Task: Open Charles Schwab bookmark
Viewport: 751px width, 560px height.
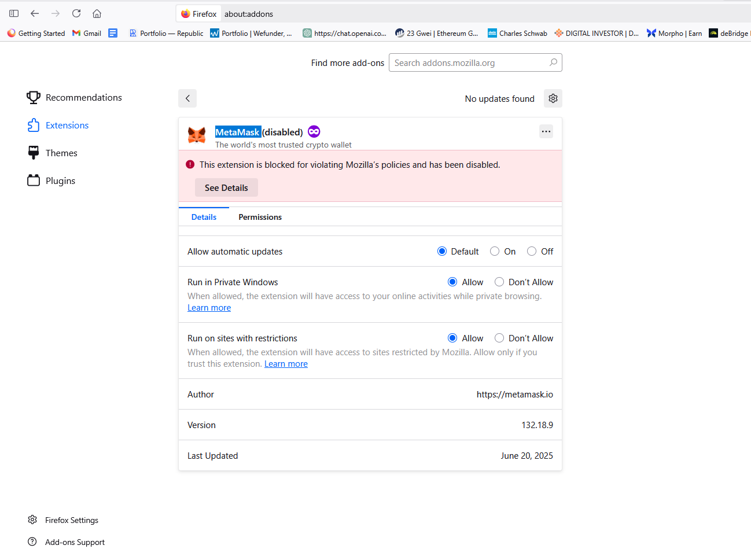Action: pyautogui.click(x=517, y=34)
